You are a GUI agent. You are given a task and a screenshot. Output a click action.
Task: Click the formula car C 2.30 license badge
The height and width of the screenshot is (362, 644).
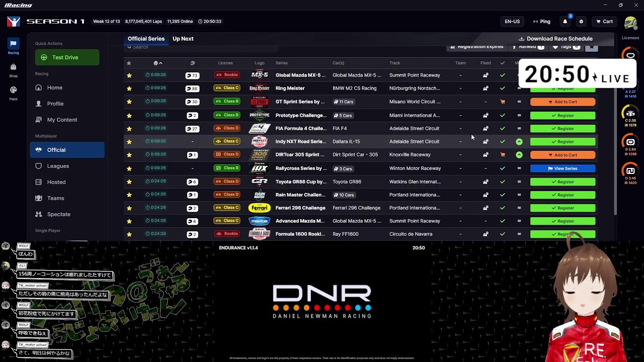[x=630, y=115]
